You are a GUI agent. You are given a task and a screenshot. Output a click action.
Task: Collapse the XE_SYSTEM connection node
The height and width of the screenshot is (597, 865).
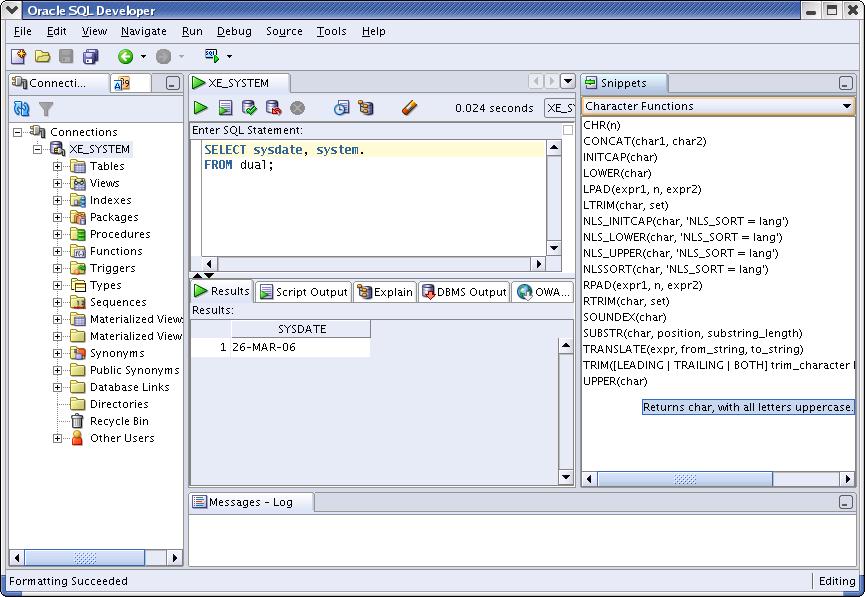tap(37, 149)
